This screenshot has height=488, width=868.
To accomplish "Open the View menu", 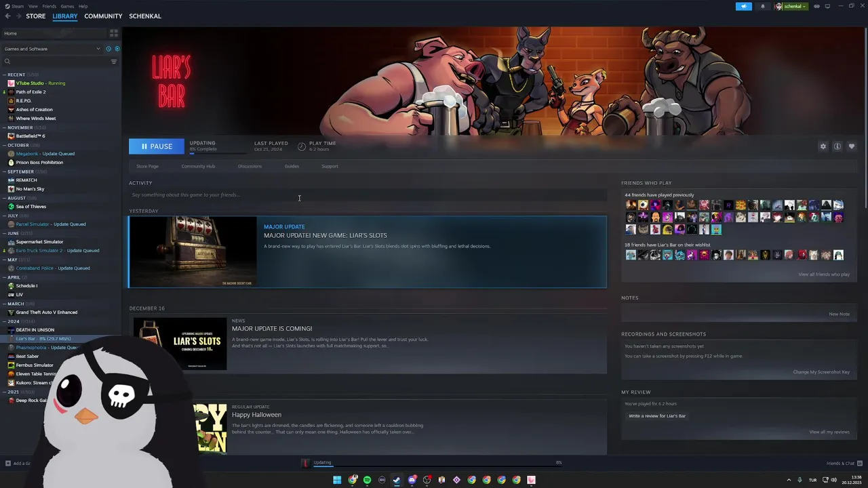I will (x=33, y=6).
